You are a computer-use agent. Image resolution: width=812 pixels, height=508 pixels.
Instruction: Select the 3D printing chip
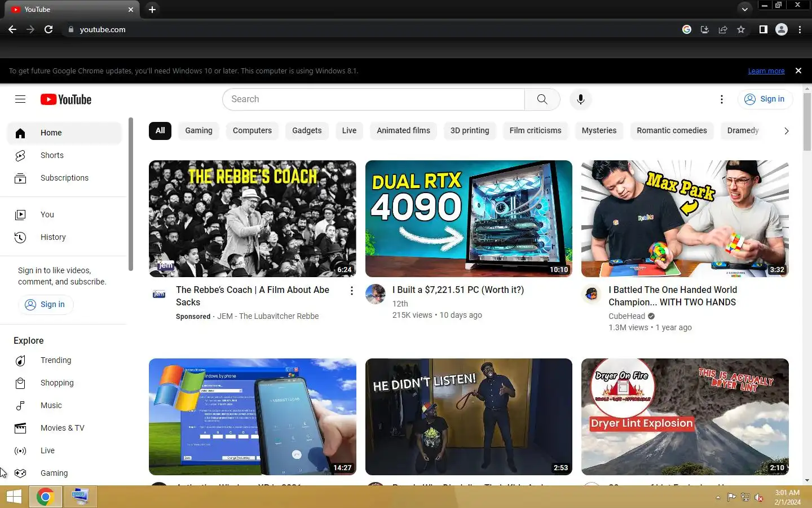(x=470, y=130)
